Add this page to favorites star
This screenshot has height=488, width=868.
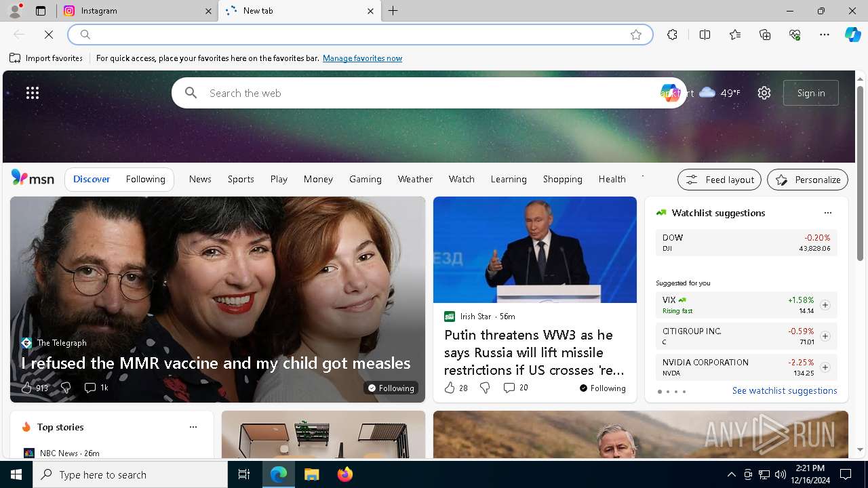click(x=636, y=35)
